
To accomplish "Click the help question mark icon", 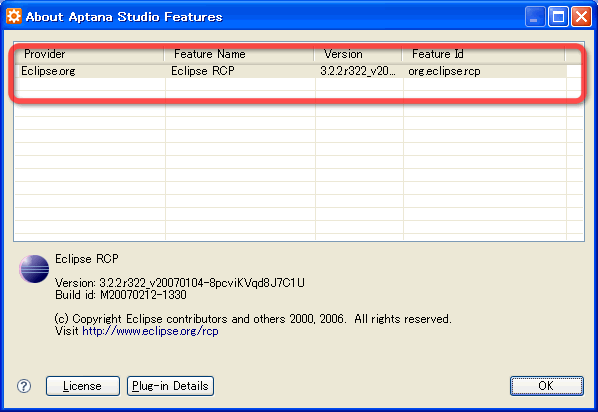I will coord(24,386).
